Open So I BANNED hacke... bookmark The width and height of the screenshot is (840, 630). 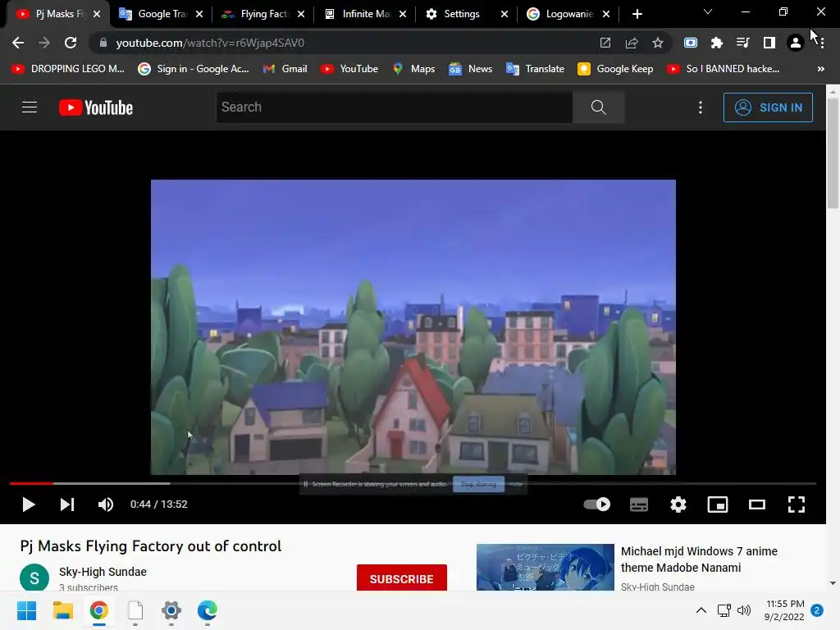click(724, 69)
